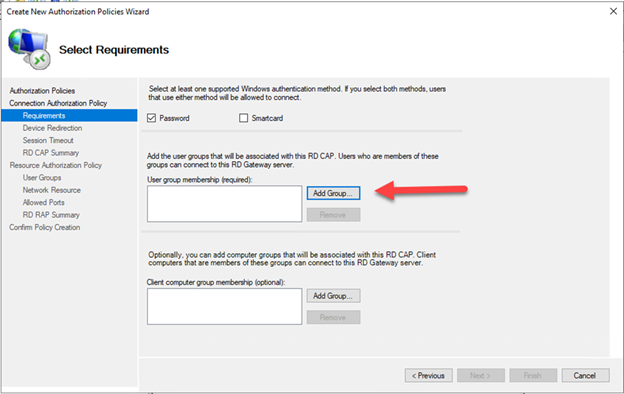Open Resource Authorization Policy step

[56, 165]
